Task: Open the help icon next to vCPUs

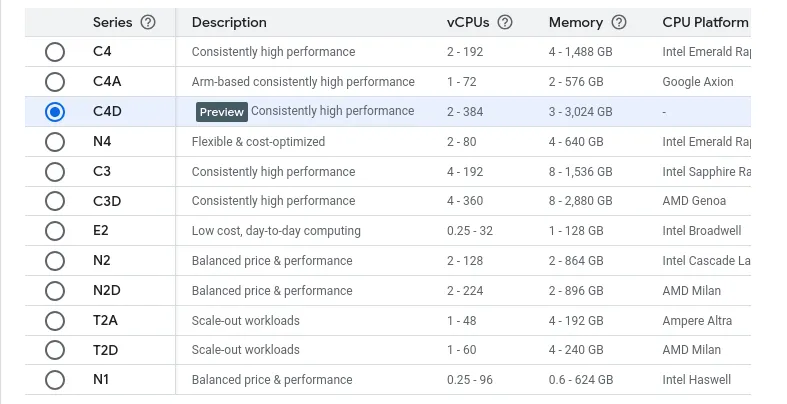Action: click(x=504, y=22)
